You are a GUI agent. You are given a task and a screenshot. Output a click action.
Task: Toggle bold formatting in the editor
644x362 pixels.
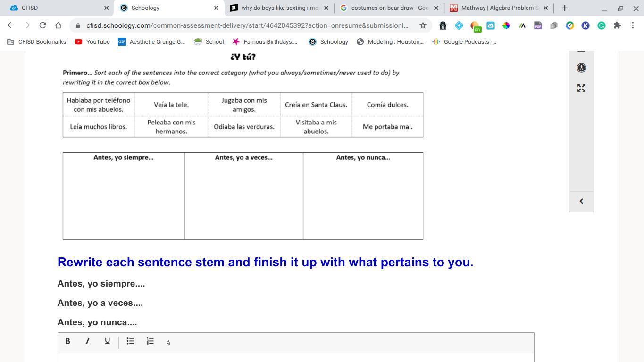[67, 341]
